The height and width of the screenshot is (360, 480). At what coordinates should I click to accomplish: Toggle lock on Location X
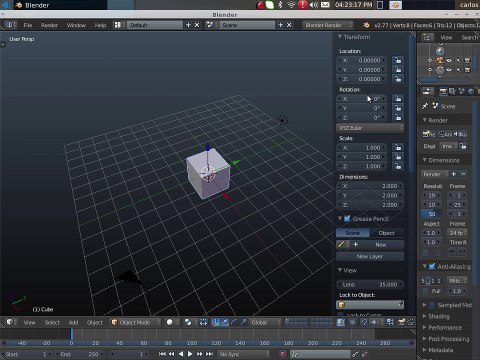(x=398, y=60)
